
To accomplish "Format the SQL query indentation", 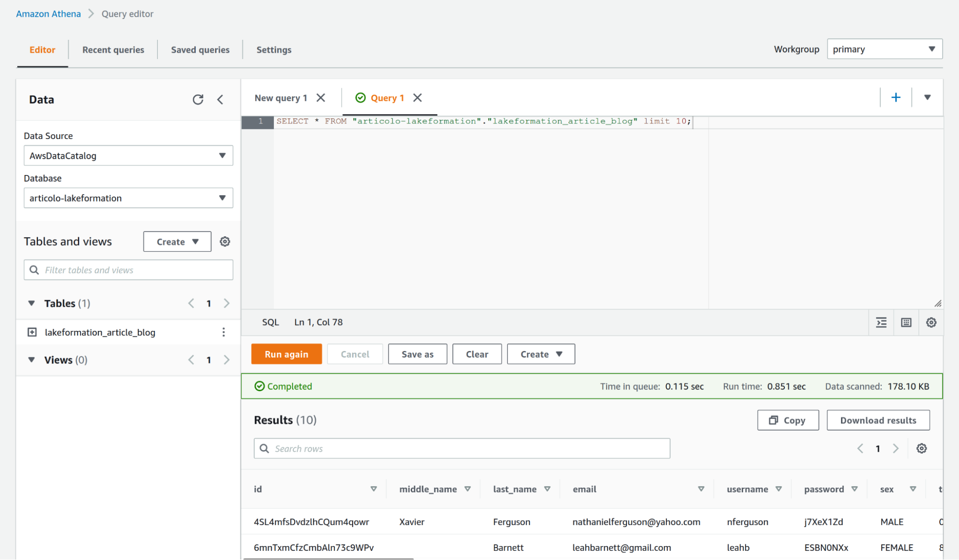I will pyautogui.click(x=881, y=322).
